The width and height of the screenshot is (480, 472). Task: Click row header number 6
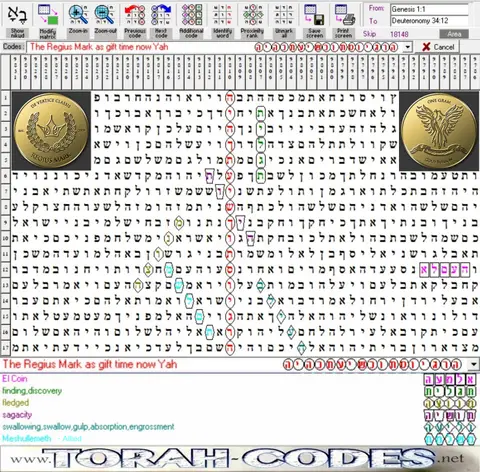6,176
